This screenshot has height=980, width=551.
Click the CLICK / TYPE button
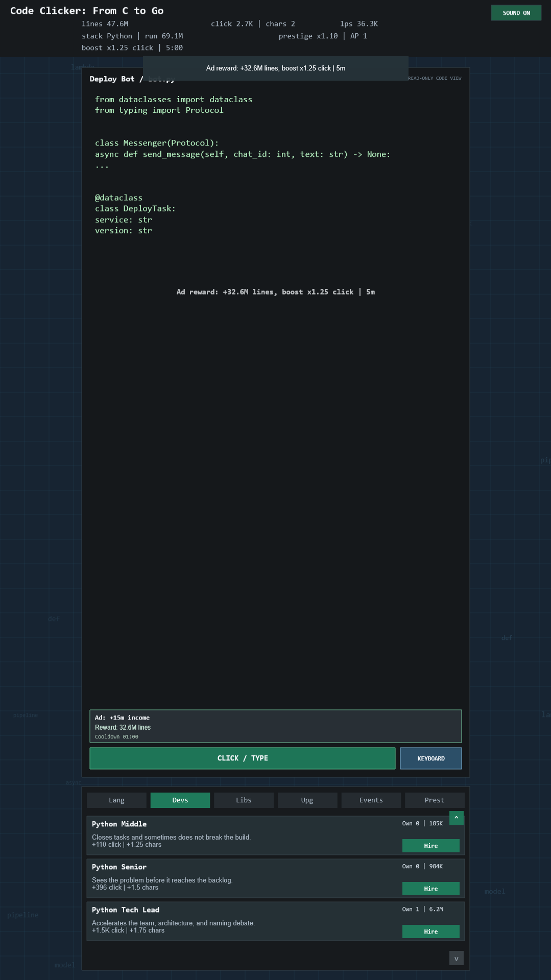tap(243, 758)
